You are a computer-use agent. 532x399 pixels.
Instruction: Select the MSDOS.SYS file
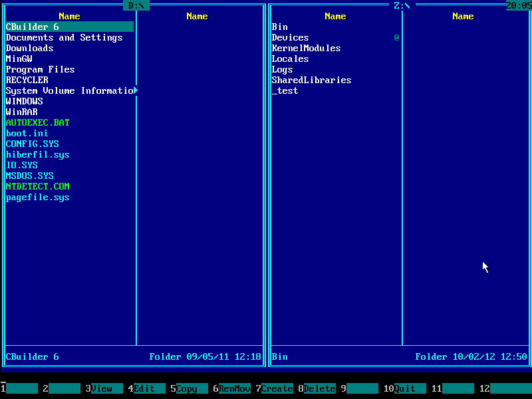click(29, 176)
